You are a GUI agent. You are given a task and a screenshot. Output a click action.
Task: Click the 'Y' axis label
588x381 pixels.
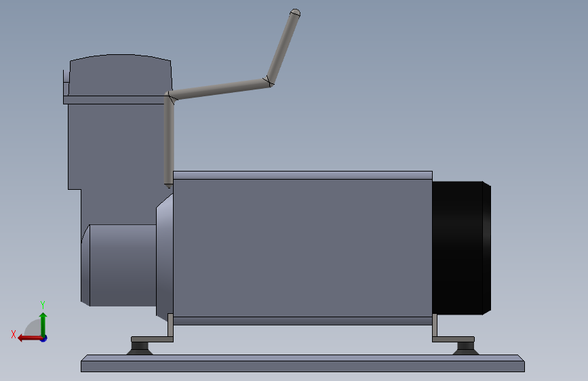pos(43,304)
